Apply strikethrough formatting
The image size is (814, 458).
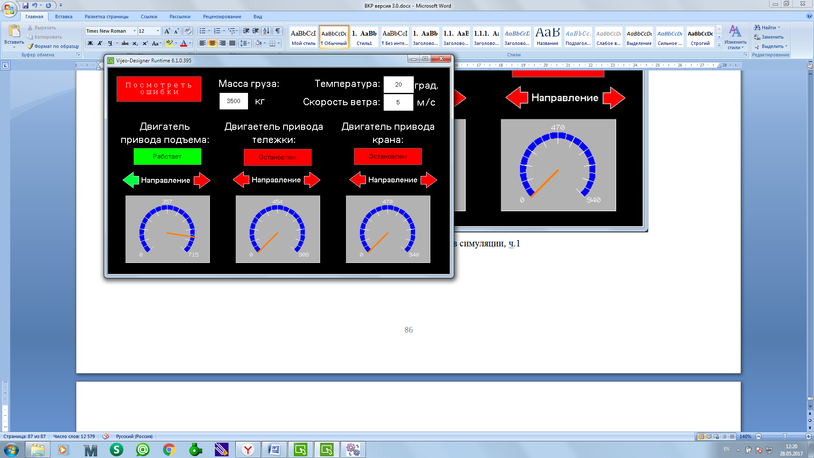tap(125, 44)
